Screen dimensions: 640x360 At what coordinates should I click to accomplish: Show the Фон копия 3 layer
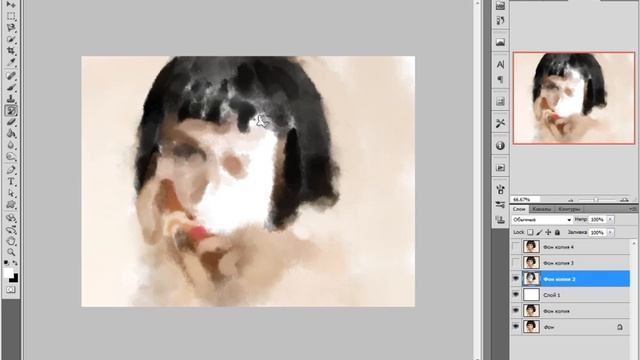[516, 263]
